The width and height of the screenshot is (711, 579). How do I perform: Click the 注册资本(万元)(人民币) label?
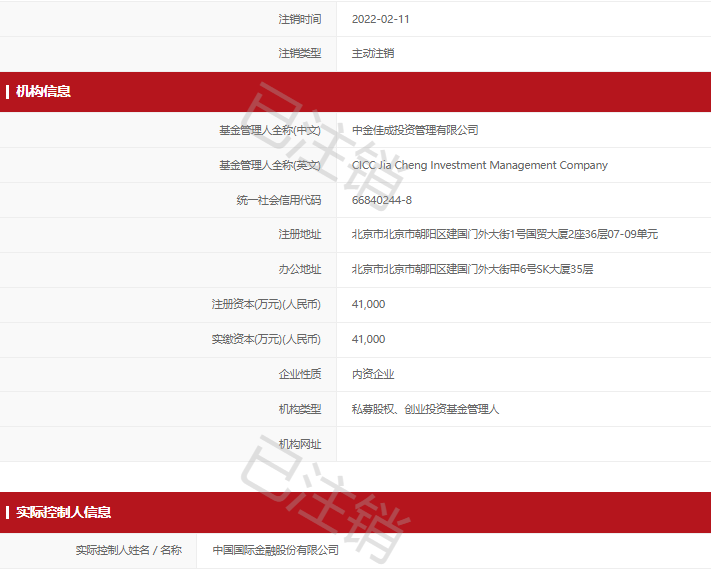pos(266,304)
